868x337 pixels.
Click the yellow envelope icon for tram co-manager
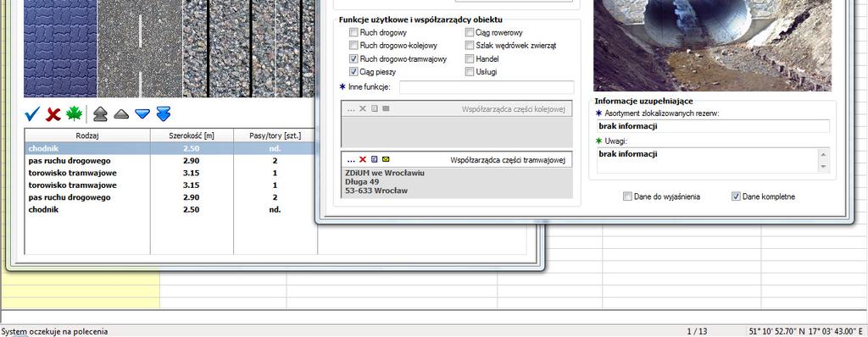pos(386,159)
